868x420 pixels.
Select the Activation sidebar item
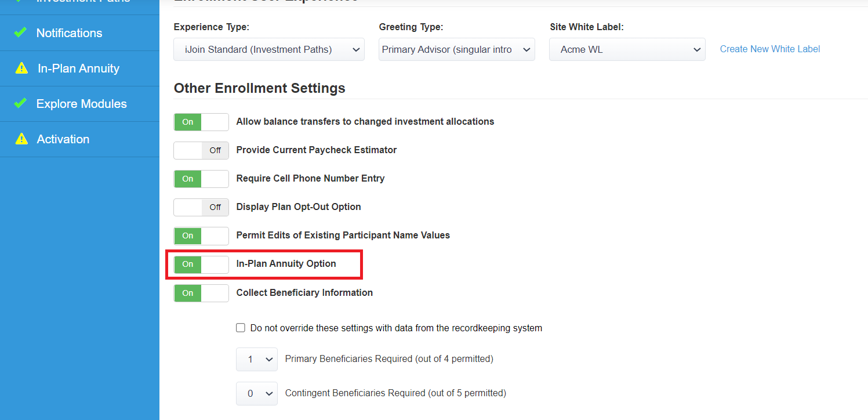click(79, 139)
